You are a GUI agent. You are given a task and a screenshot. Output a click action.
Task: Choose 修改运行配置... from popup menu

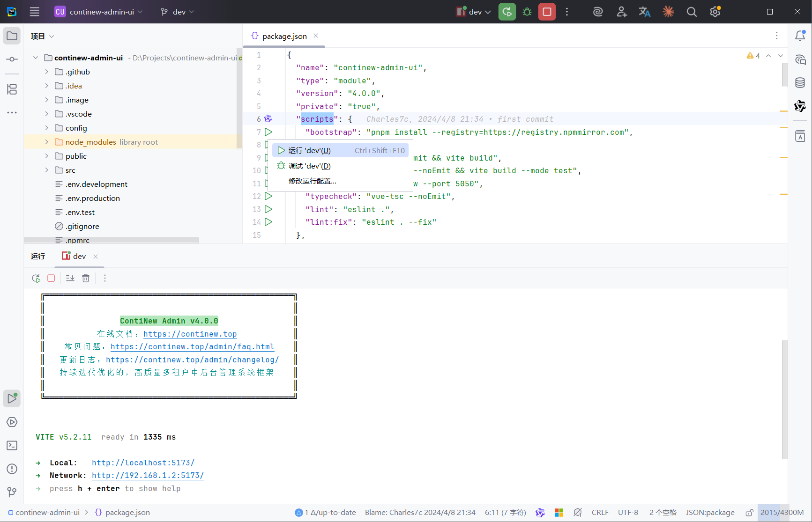pos(340,181)
